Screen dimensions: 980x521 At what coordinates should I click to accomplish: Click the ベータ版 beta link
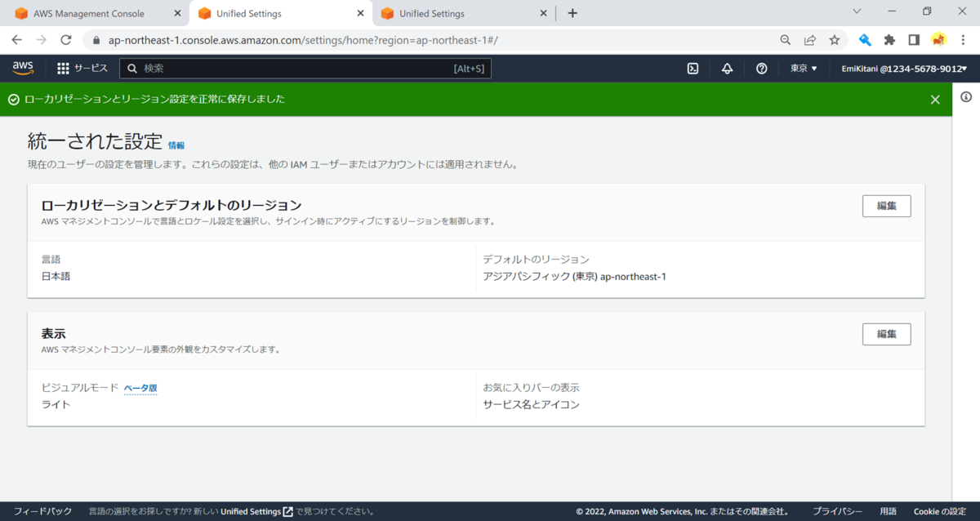point(140,388)
